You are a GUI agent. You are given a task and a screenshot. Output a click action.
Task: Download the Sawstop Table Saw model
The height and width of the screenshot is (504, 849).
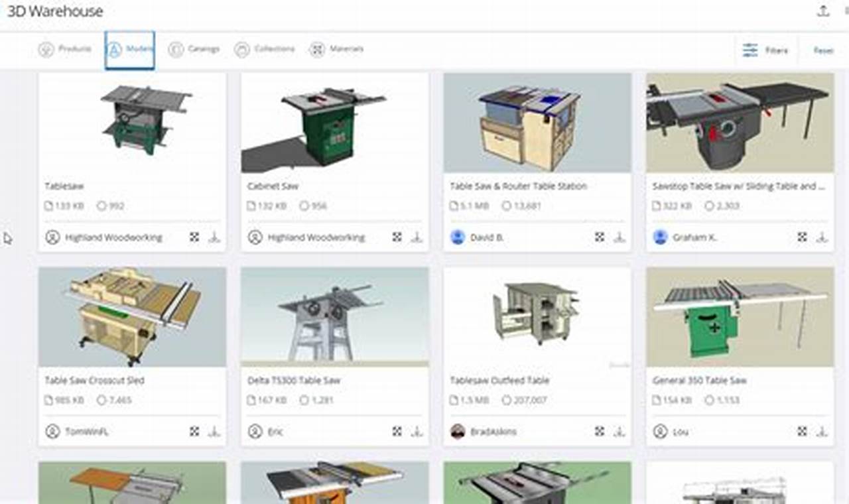[x=823, y=237]
